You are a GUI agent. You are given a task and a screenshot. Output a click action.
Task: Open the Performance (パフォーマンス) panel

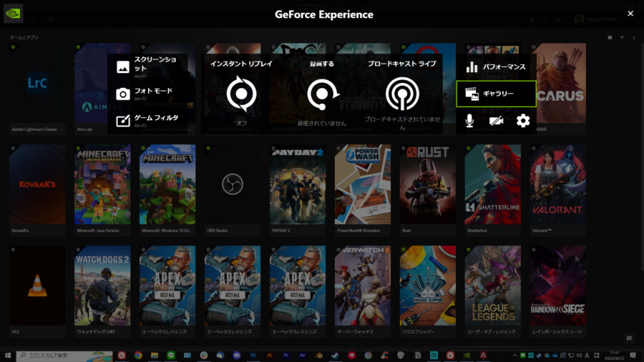(496, 67)
